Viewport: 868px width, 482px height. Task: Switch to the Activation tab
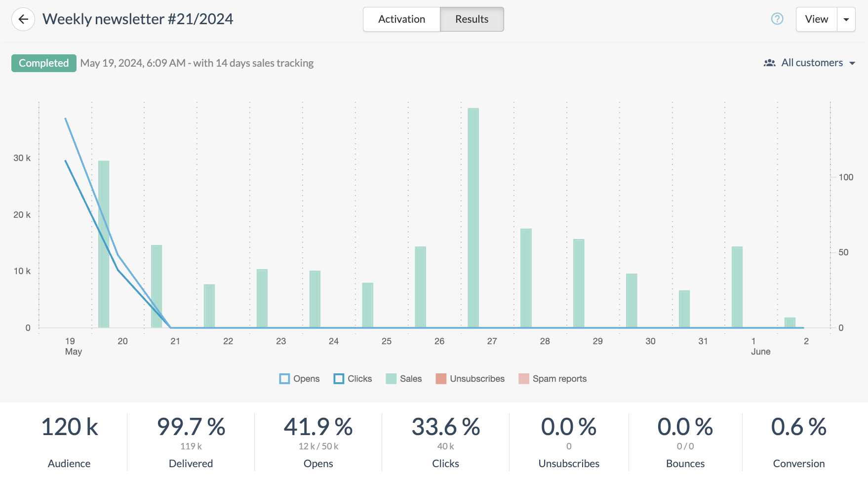pos(401,19)
